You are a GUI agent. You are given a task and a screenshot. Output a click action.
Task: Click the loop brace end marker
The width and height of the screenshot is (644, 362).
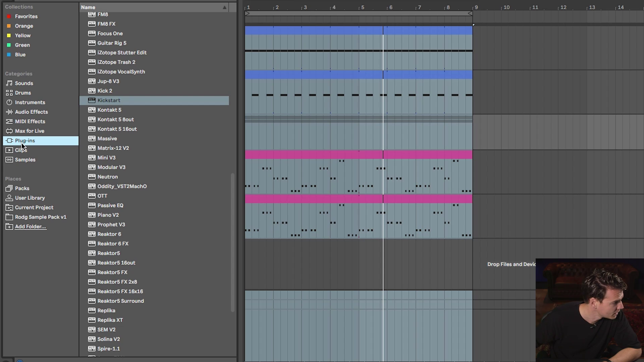(470, 13)
